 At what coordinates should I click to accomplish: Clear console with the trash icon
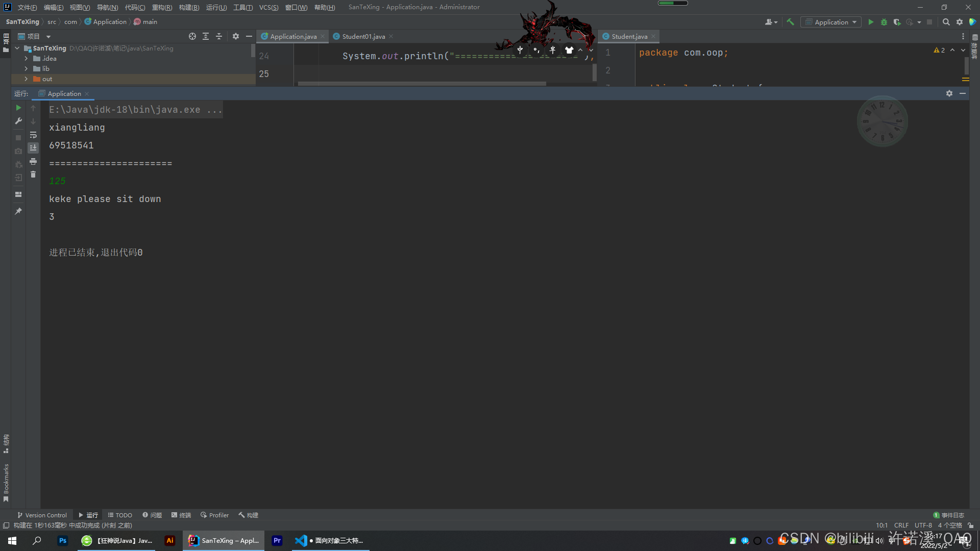pos(33,174)
